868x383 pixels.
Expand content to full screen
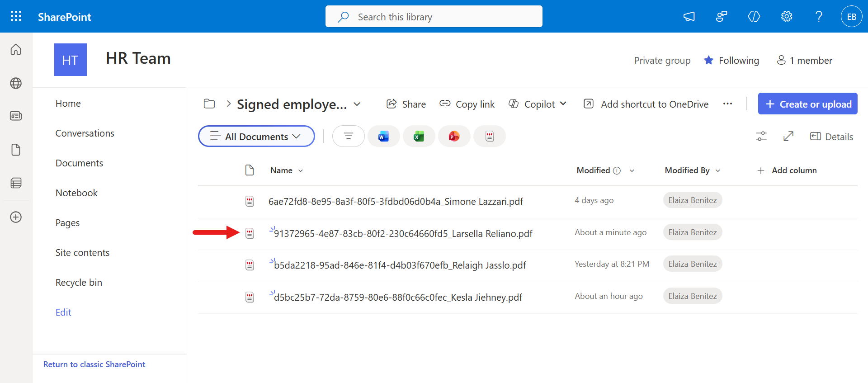tap(788, 136)
